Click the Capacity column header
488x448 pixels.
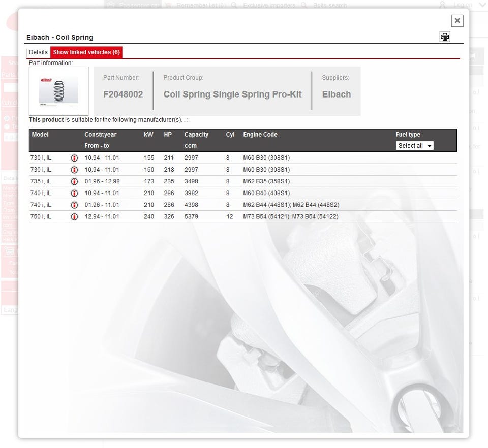tap(196, 134)
